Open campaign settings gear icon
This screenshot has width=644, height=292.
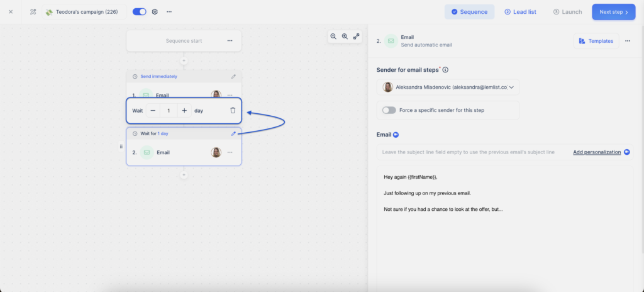click(155, 12)
